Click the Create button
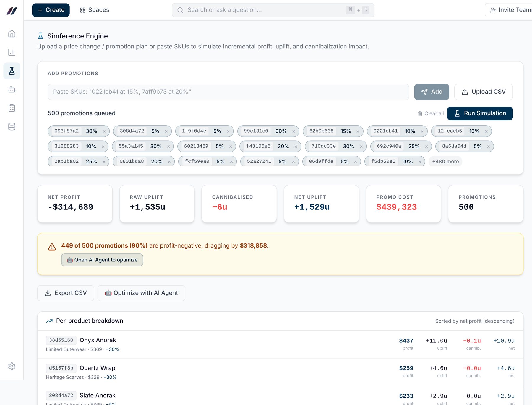The height and width of the screenshot is (405, 532). click(51, 10)
